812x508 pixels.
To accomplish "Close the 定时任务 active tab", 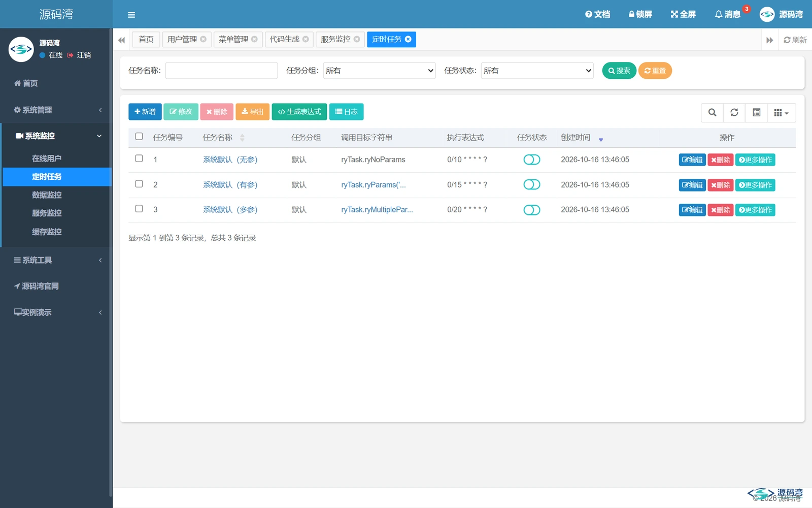I will click(408, 39).
